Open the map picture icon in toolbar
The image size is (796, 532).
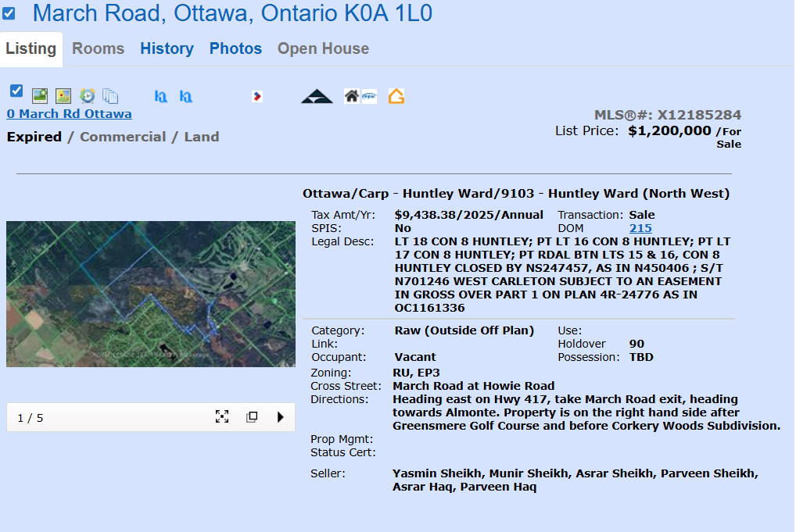tap(63, 96)
